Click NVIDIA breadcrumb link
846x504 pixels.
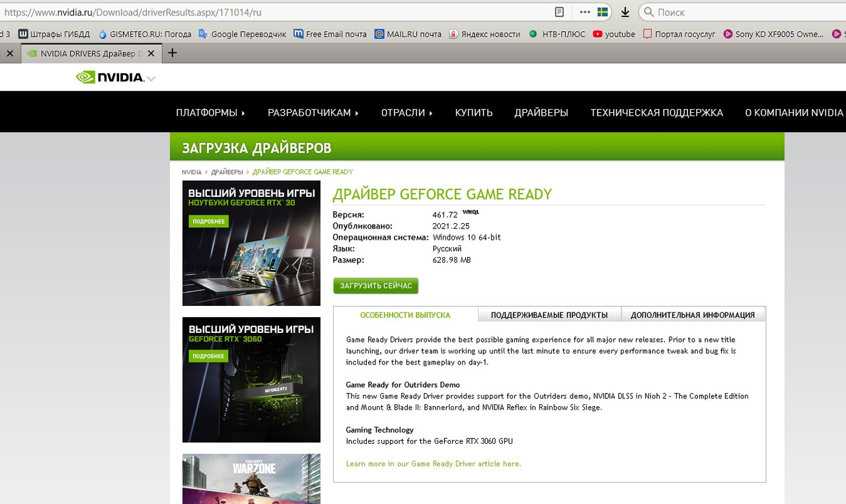pyautogui.click(x=192, y=172)
